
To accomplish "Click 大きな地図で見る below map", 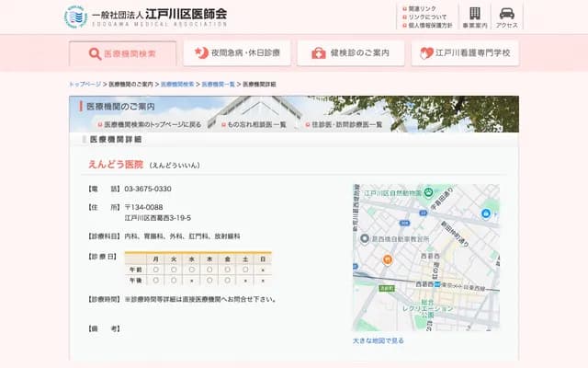I will [x=378, y=340].
